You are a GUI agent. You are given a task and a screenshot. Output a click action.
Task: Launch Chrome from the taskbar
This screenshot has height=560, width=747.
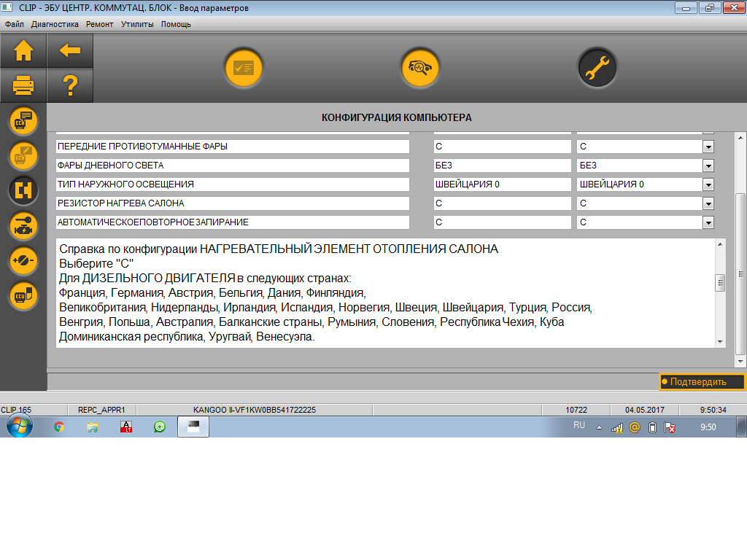[59, 427]
